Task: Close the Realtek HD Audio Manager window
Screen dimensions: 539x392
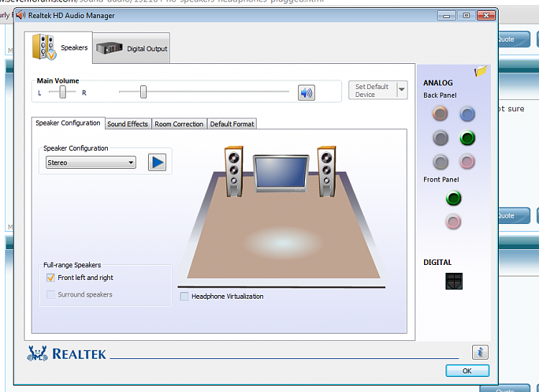Action: point(486,16)
